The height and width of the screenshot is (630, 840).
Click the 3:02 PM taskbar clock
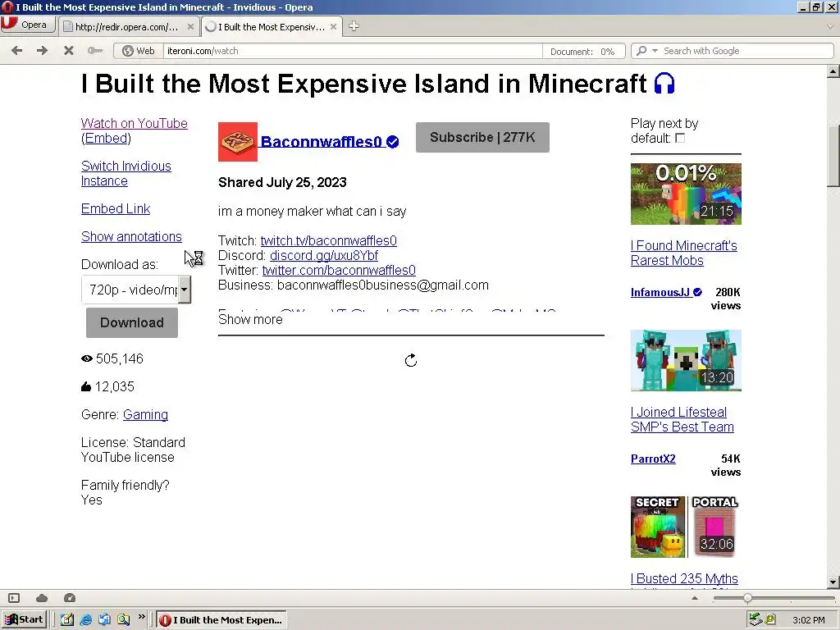pyautogui.click(x=808, y=620)
